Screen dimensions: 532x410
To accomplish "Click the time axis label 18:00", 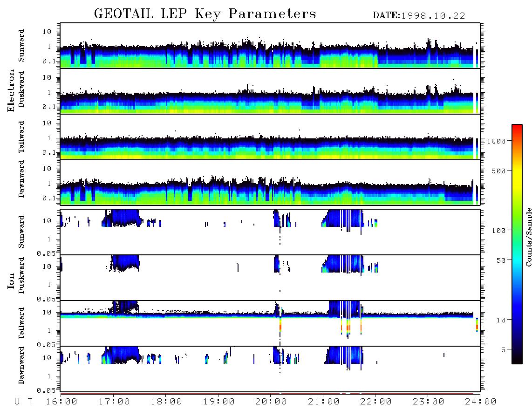I will click(x=166, y=402).
